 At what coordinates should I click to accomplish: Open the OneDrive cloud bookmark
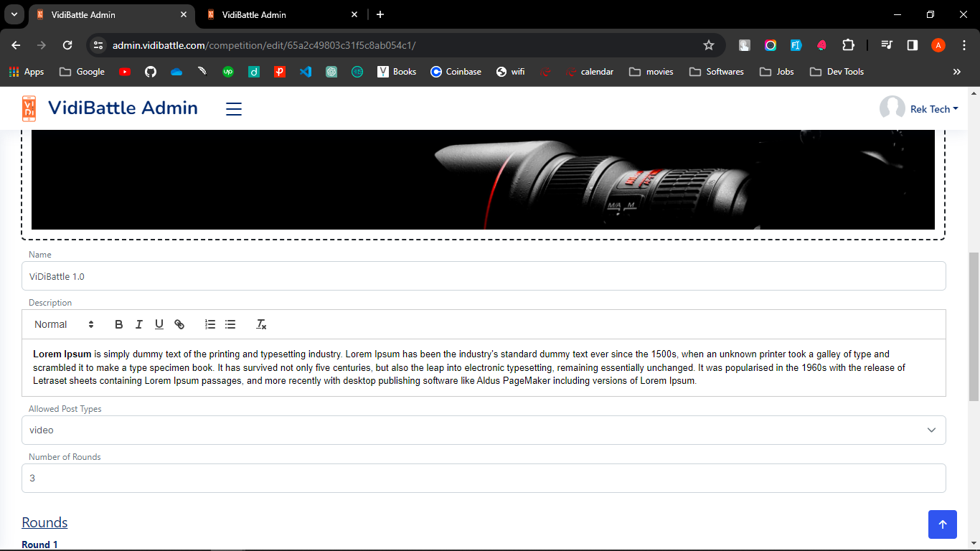176,72
